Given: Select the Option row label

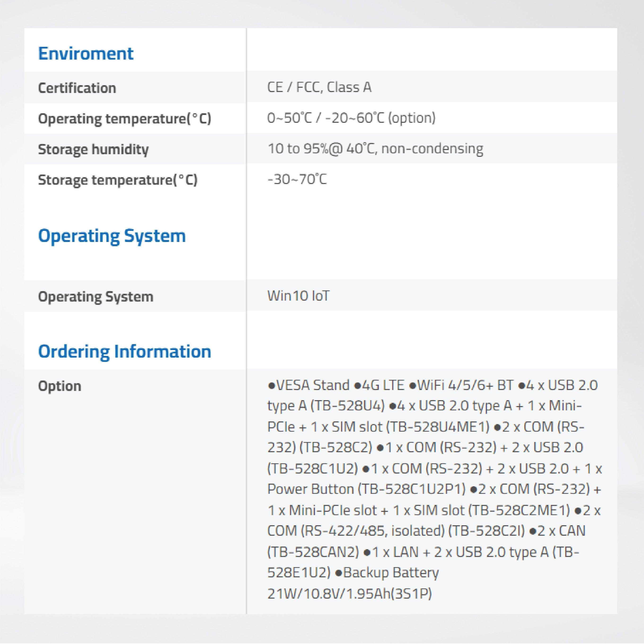Looking at the screenshot, I should coord(60,386).
